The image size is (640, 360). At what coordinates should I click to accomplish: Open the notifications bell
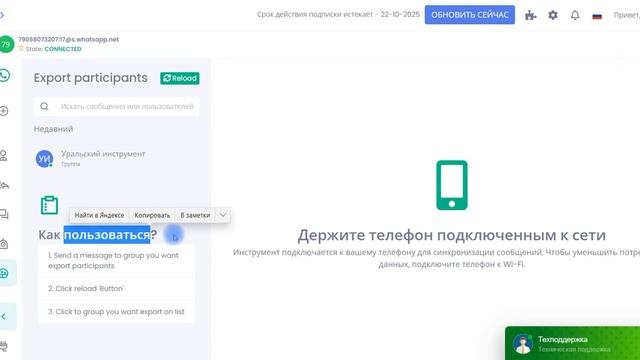coord(575,15)
